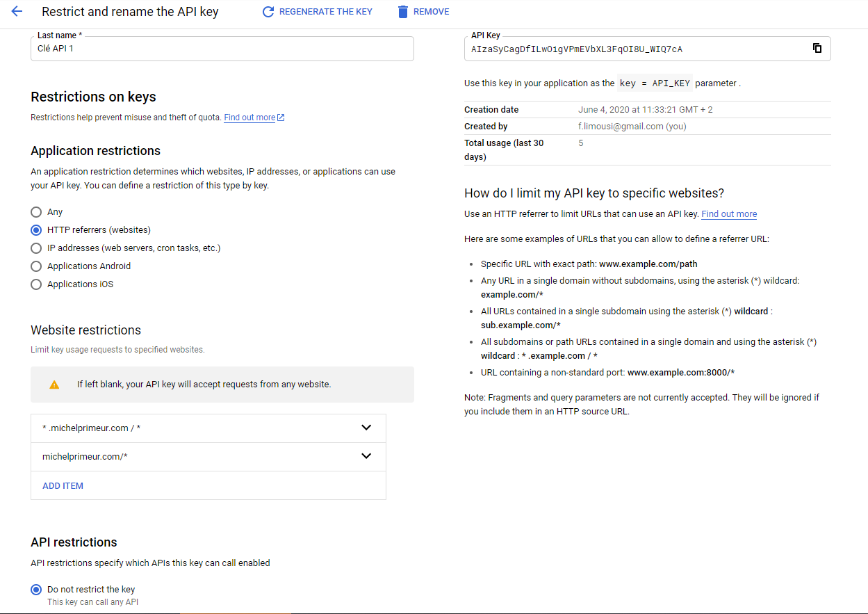This screenshot has height=614, width=868.
Task: Select HTTP referrers (websites) radio button
Action: pyautogui.click(x=36, y=230)
